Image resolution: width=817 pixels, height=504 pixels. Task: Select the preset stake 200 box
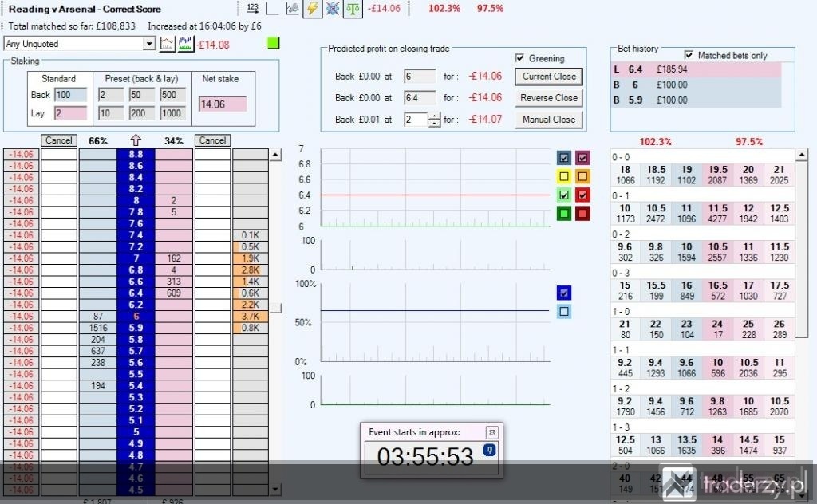(142, 113)
